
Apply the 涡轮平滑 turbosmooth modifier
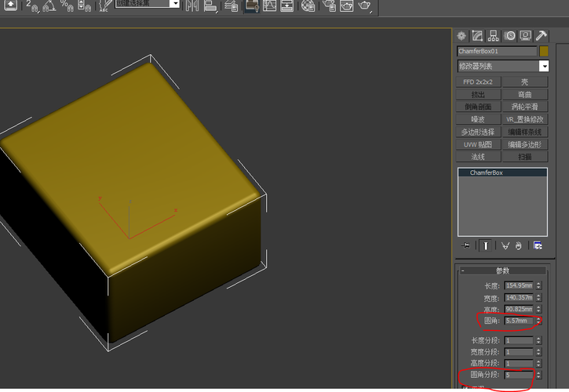(525, 107)
